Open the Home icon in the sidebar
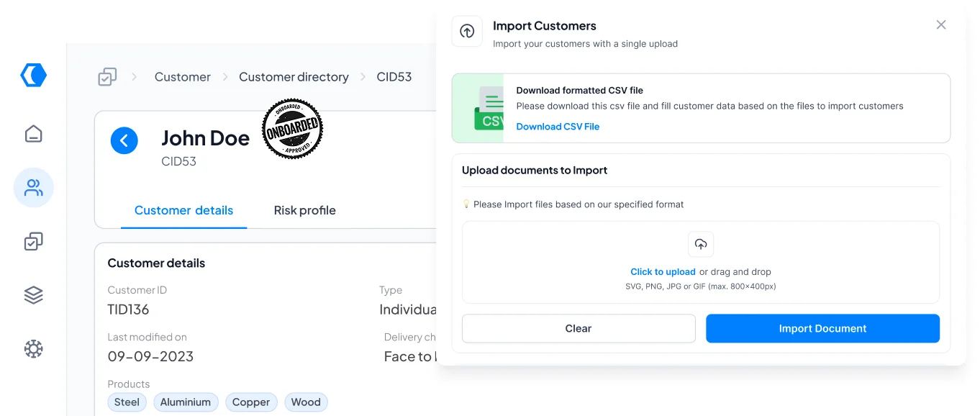Viewport: 980px width, 416px height. coord(33,133)
